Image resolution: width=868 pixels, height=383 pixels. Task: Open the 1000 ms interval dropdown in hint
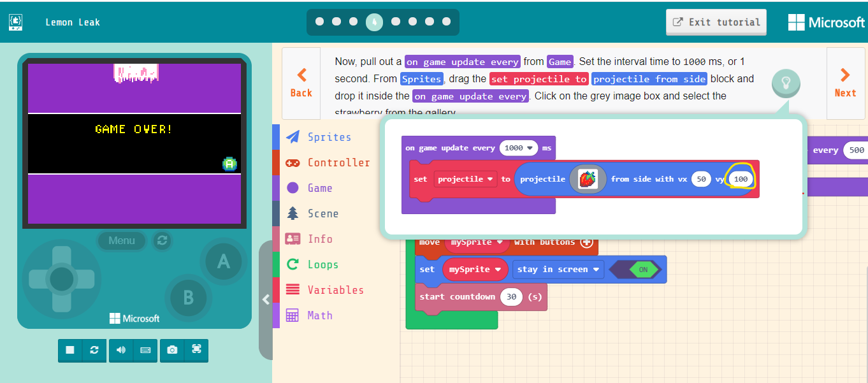(x=519, y=148)
